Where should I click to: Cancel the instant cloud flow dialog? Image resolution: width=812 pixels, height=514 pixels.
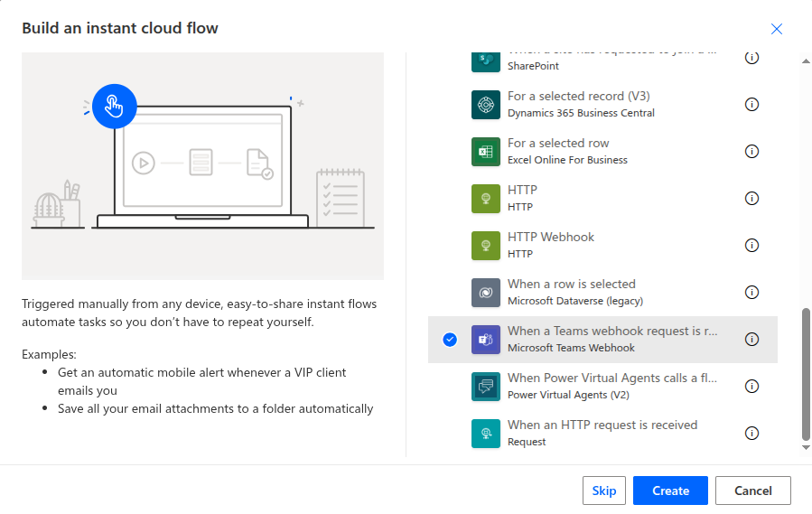[x=752, y=491]
